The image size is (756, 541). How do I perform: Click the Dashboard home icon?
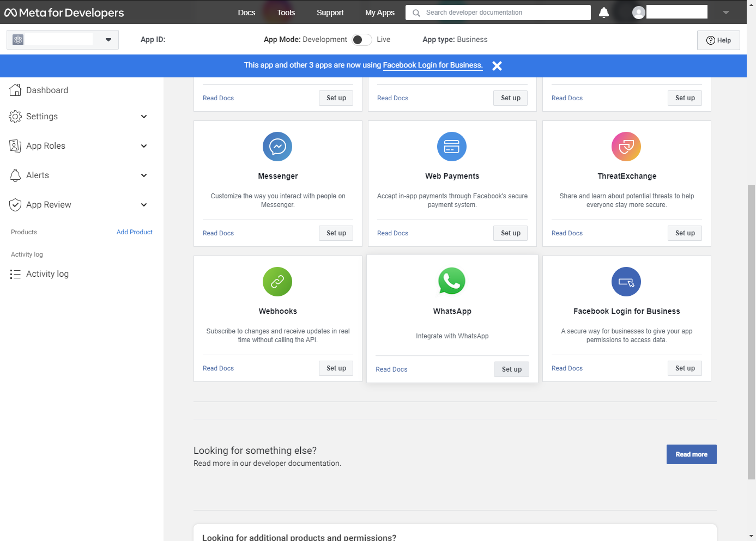tap(15, 90)
